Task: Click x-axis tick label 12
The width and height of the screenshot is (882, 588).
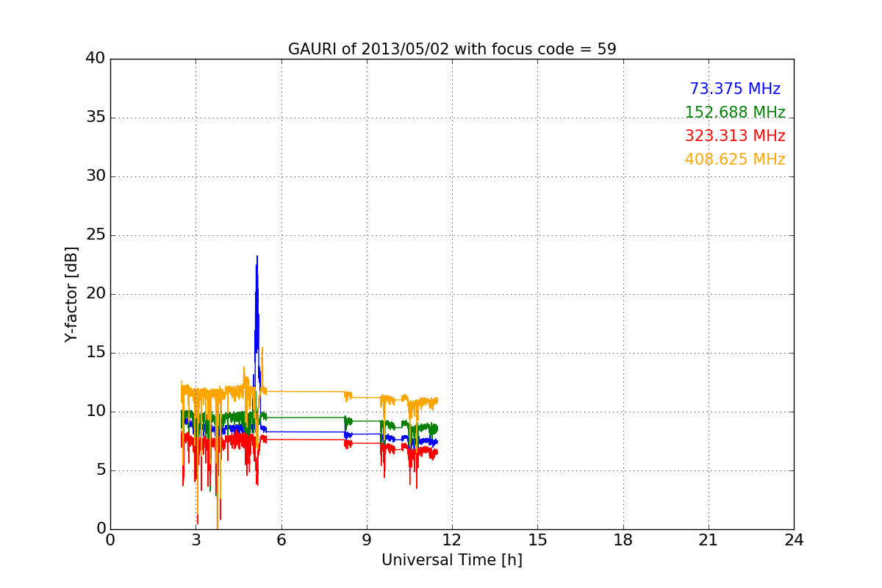Action: tap(452, 539)
